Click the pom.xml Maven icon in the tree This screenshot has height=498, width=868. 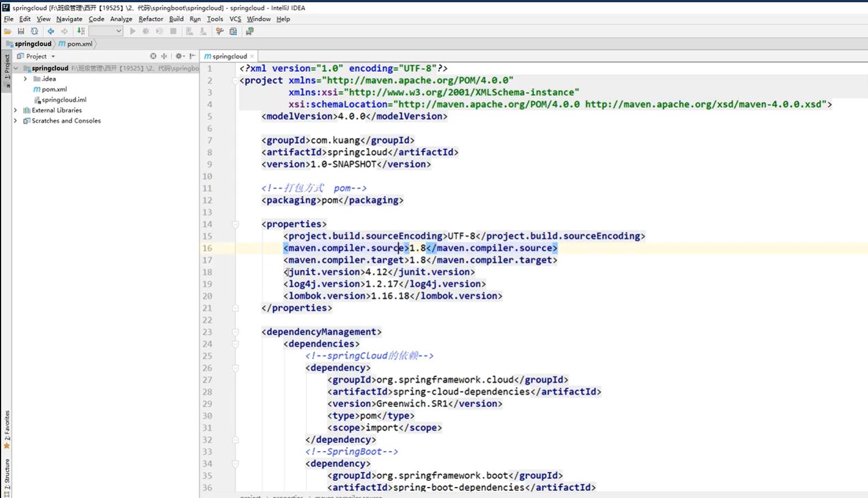tap(37, 89)
